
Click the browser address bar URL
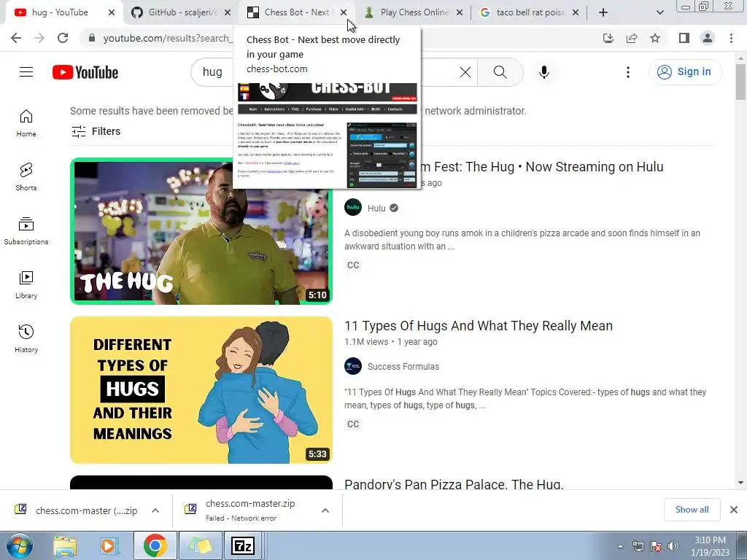point(167,38)
